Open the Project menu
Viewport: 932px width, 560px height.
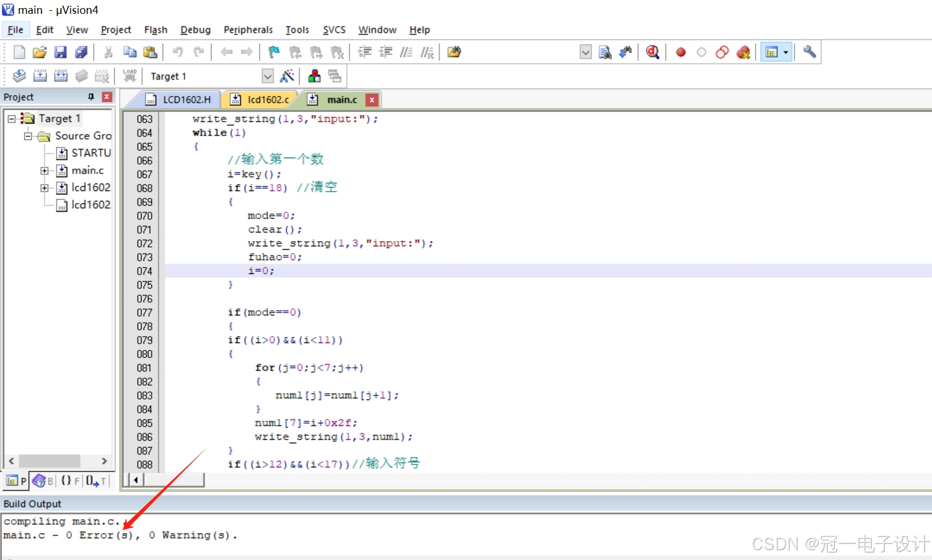point(116,30)
